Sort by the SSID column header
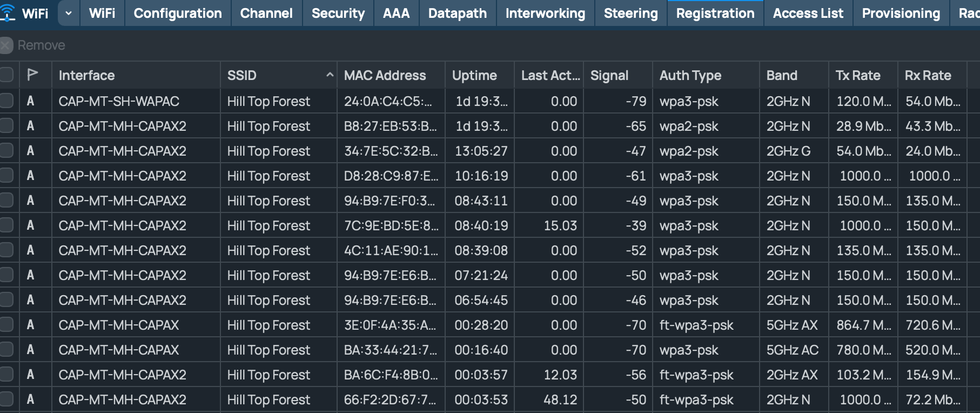Screen dimensions: 980x413 279,75
